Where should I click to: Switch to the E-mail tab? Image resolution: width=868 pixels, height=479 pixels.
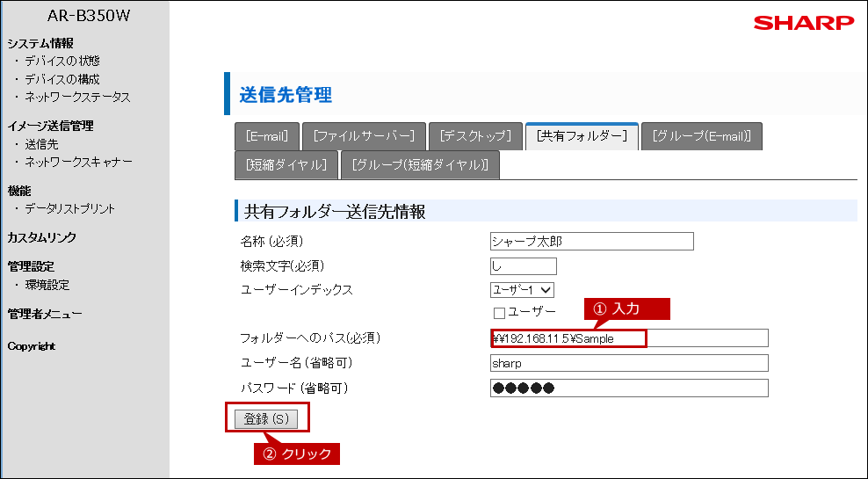[267, 136]
